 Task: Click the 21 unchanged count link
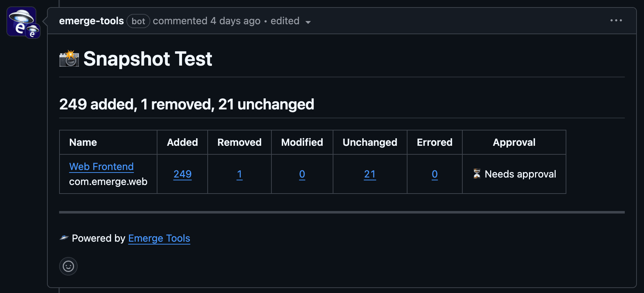[370, 174]
